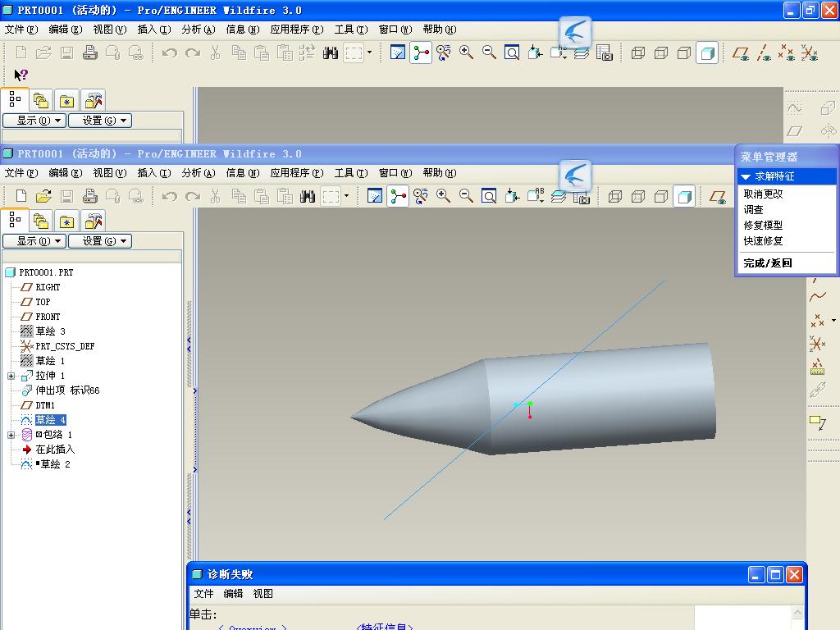This screenshot has height=630, width=840.
Task: Click 快速修复 in menu manager
Action: pos(763,241)
